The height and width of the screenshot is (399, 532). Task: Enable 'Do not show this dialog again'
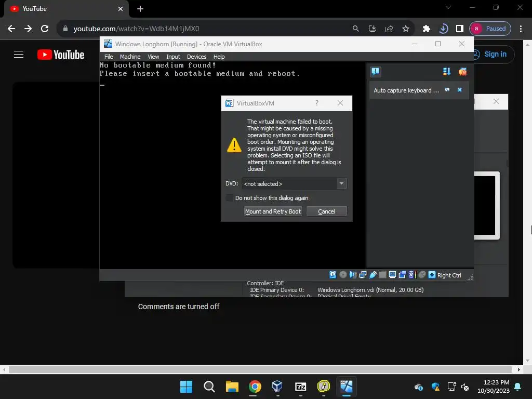point(230,198)
